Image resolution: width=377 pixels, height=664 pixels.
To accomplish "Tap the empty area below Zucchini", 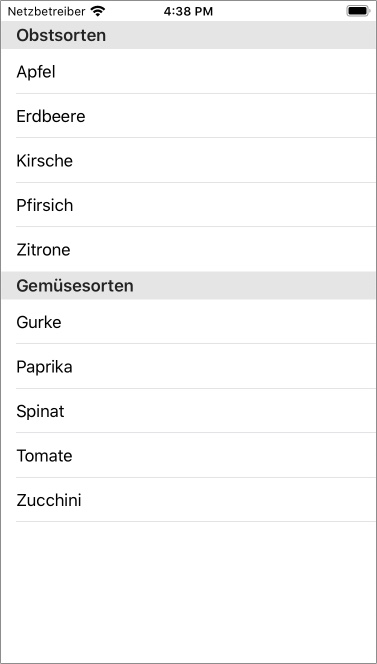I will click(188, 592).
